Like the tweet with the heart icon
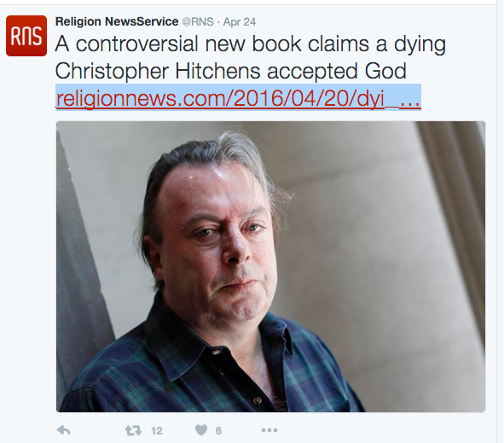Image resolution: width=504 pixels, height=443 pixels. click(201, 430)
